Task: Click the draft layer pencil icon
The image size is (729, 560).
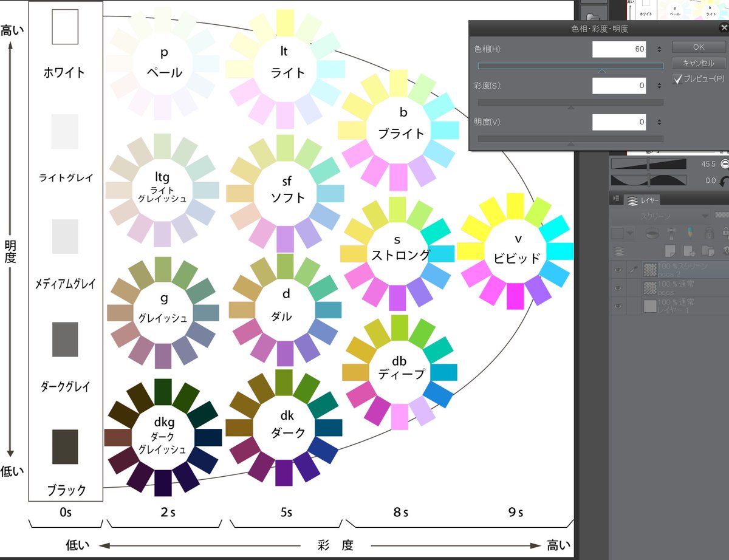Action: 690,233
